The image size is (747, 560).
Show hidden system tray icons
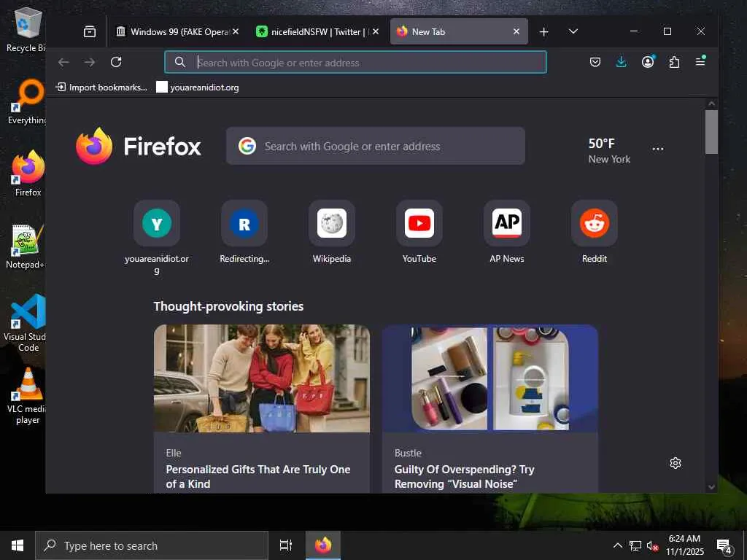click(617, 545)
